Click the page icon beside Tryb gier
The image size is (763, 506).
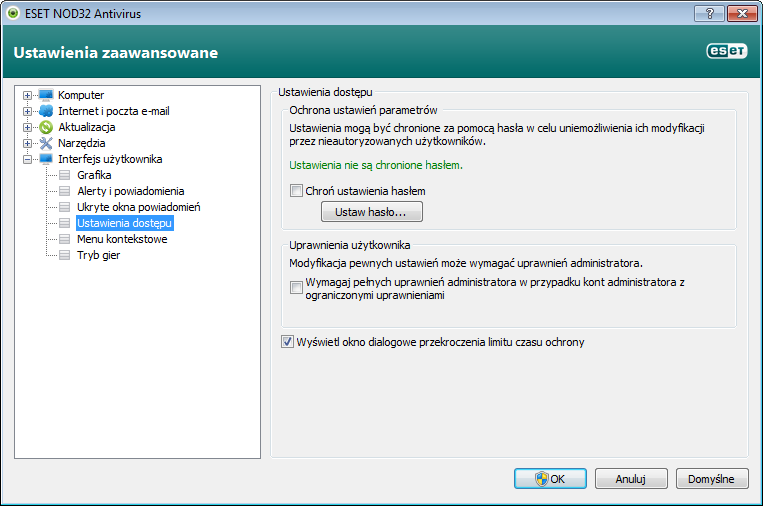point(64,255)
